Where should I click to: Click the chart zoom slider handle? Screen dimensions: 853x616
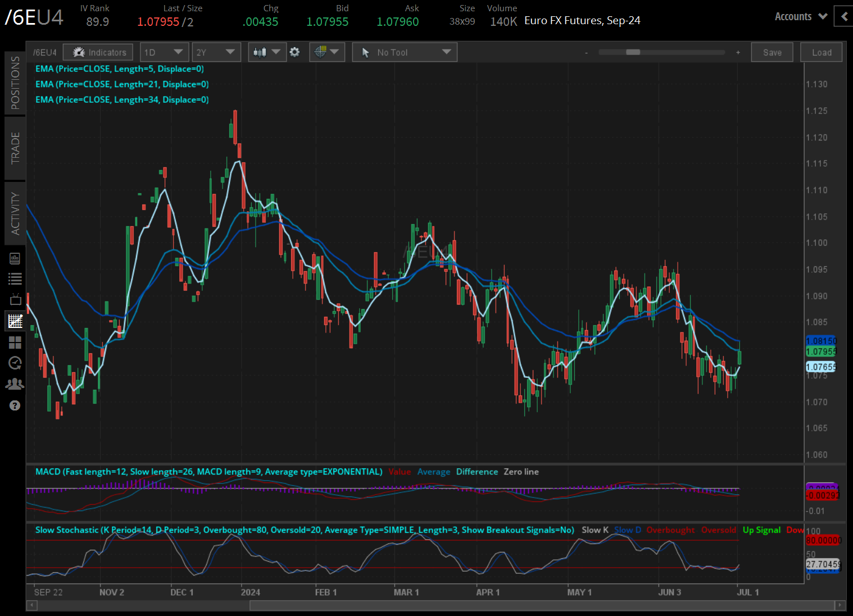tap(633, 52)
